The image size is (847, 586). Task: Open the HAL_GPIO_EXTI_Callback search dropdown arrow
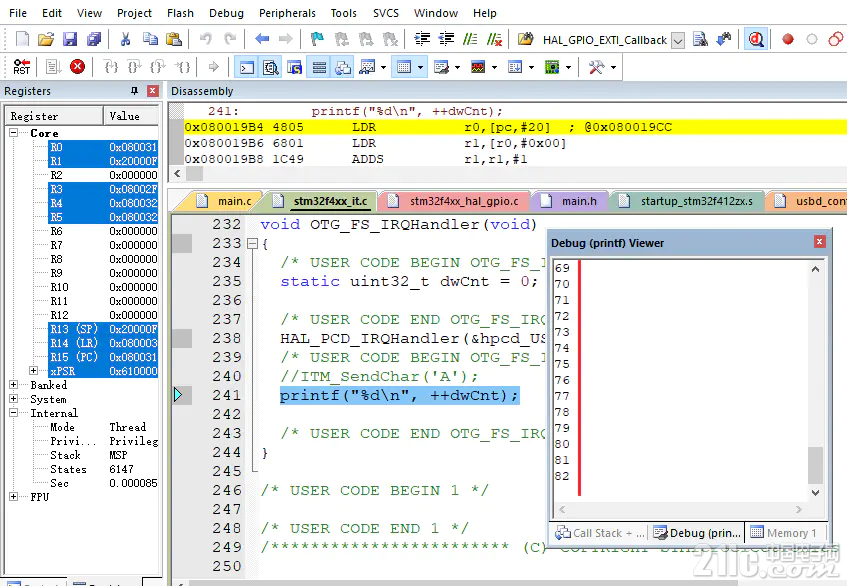[678, 40]
